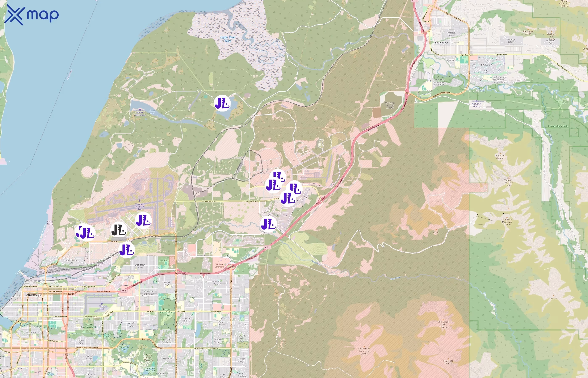Click the Anchorage Yard label

pyautogui.click(x=98, y=264)
